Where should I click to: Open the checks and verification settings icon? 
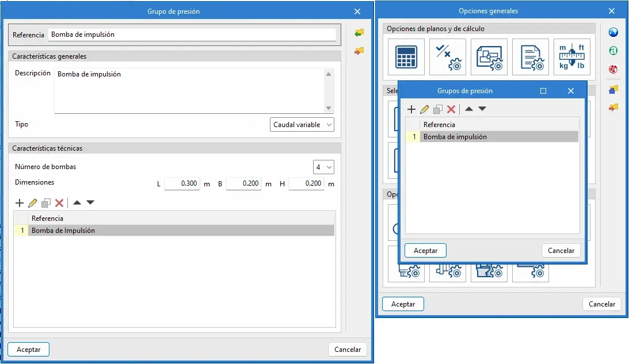tap(447, 56)
